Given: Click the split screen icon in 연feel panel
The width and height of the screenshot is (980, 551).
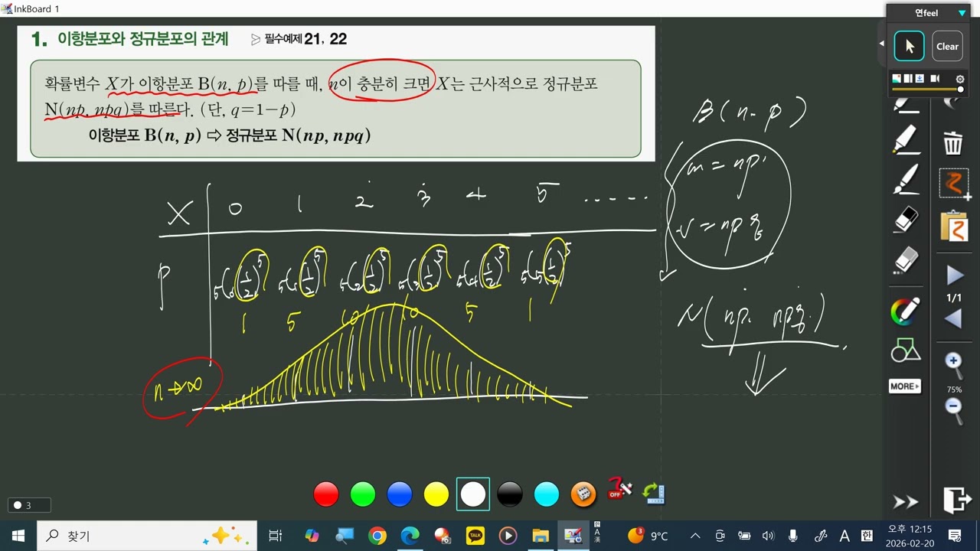Looking at the screenshot, I should pyautogui.click(x=909, y=78).
